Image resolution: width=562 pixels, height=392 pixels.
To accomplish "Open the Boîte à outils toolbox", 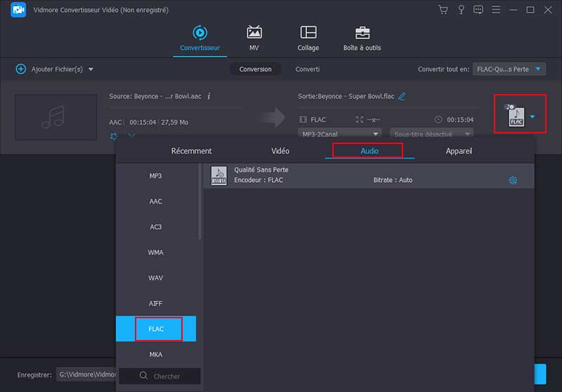I will 362,38.
